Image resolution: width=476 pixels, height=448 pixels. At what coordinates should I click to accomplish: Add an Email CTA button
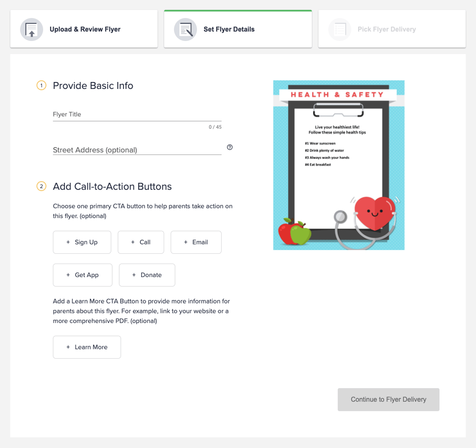click(196, 242)
